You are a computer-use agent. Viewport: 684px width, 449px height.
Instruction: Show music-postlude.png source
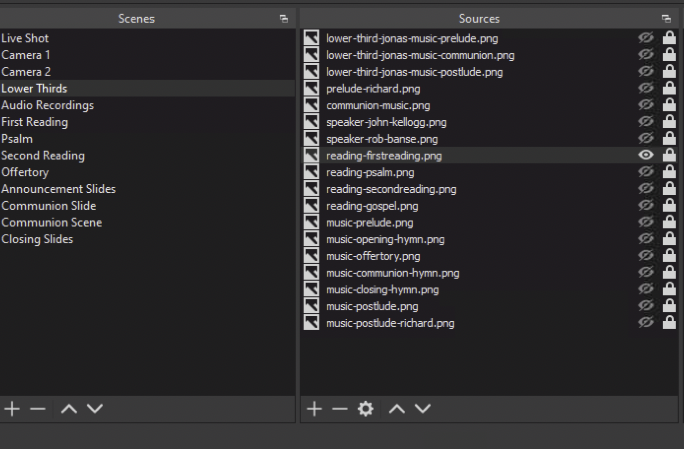click(646, 306)
